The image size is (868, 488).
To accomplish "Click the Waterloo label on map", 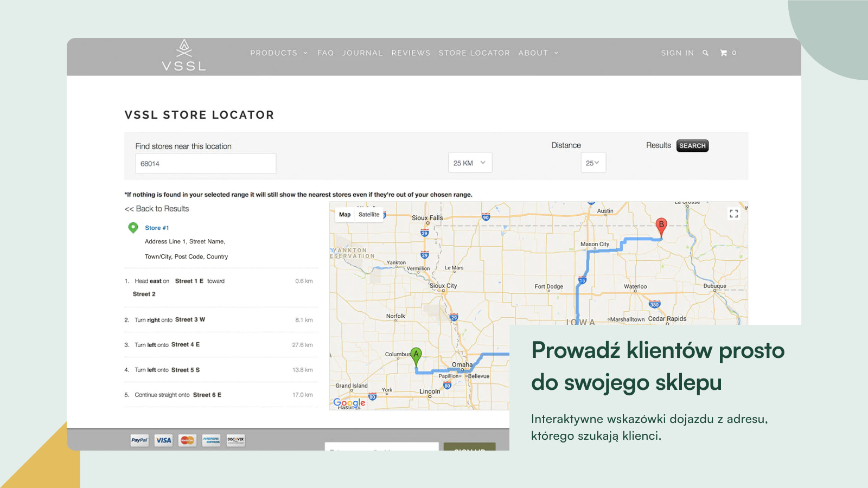I will [635, 286].
